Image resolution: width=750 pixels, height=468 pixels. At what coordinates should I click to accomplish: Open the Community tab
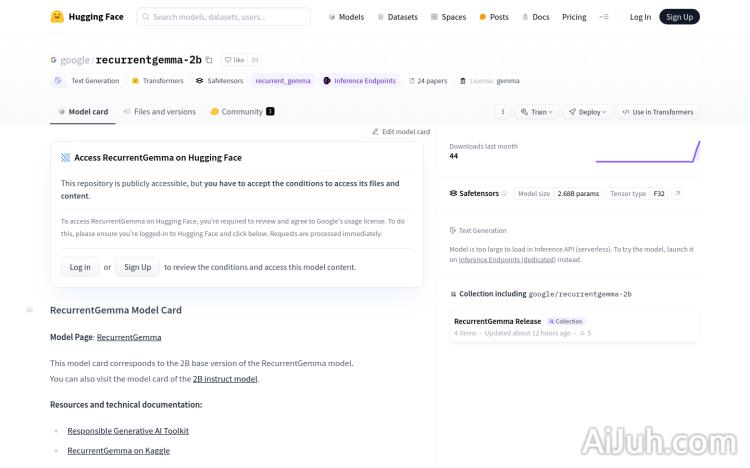pyautogui.click(x=242, y=112)
